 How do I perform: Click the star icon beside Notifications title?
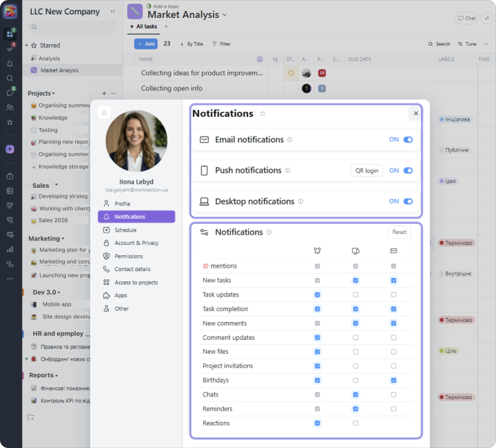(x=262, y=114)
